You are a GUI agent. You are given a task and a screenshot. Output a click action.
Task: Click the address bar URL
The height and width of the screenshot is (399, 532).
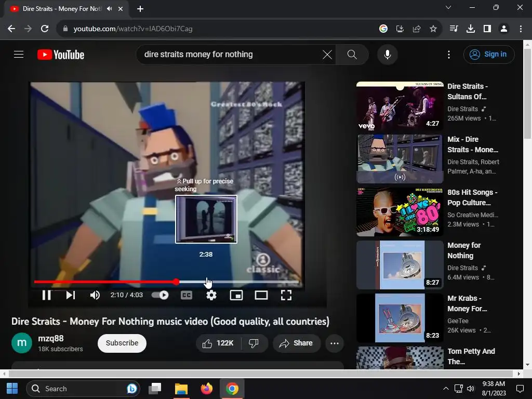(x=133, y=29)
